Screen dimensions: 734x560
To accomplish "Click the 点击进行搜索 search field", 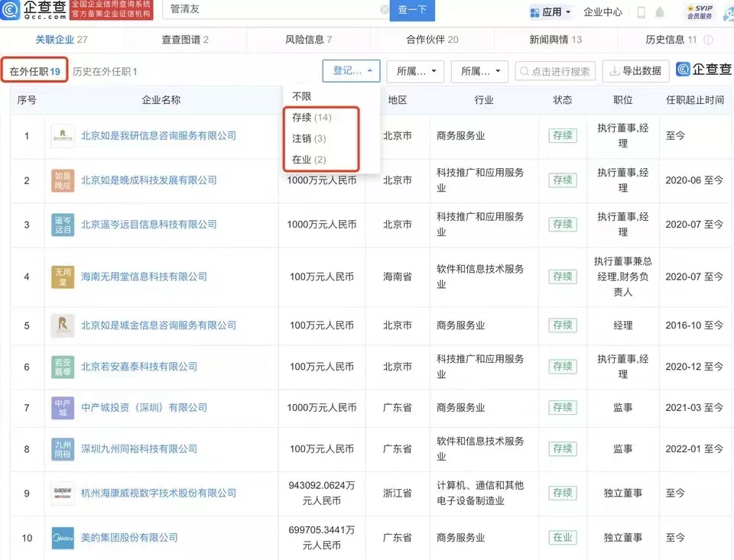I will (555, 71).
